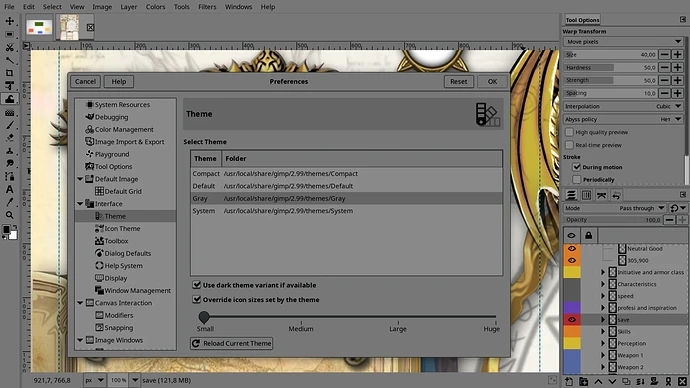Image resolution: width=690 pixels, height=388 pixels.
Task: Select Icon Theme in preferences tree
Action: click(122, 228)
